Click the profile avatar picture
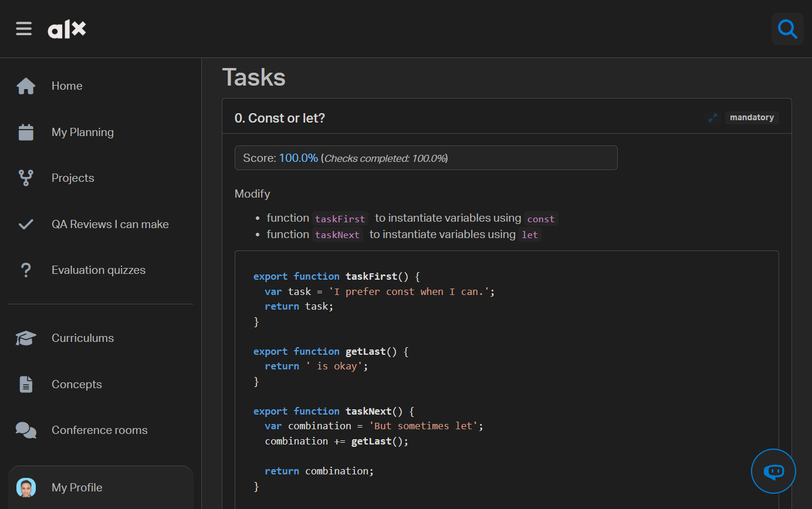The height and width of the screenshot is (509, 812). [x=26, y=487]
